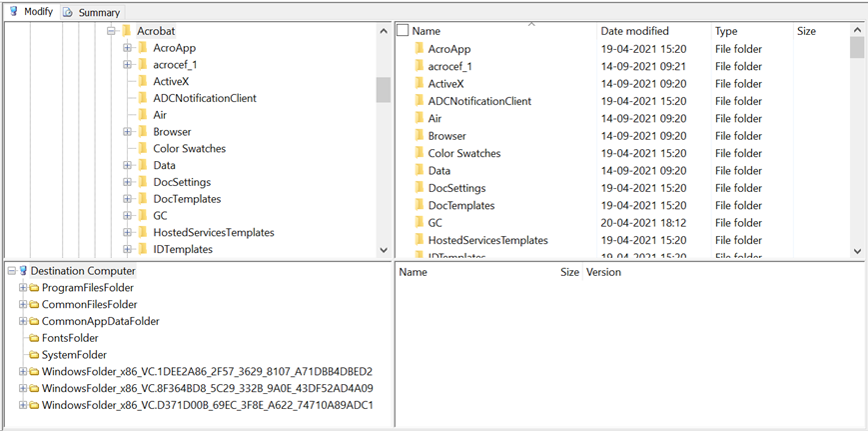
Task: Collapse the Acrobat folder in source tree
Action: [x=111, y=31]
